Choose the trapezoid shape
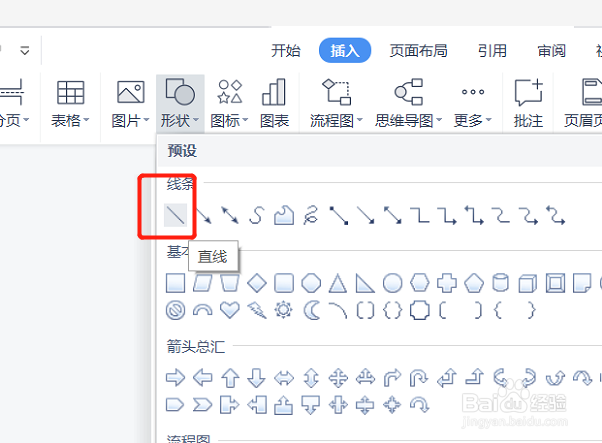The image size is (602, 443). [230, 283]
